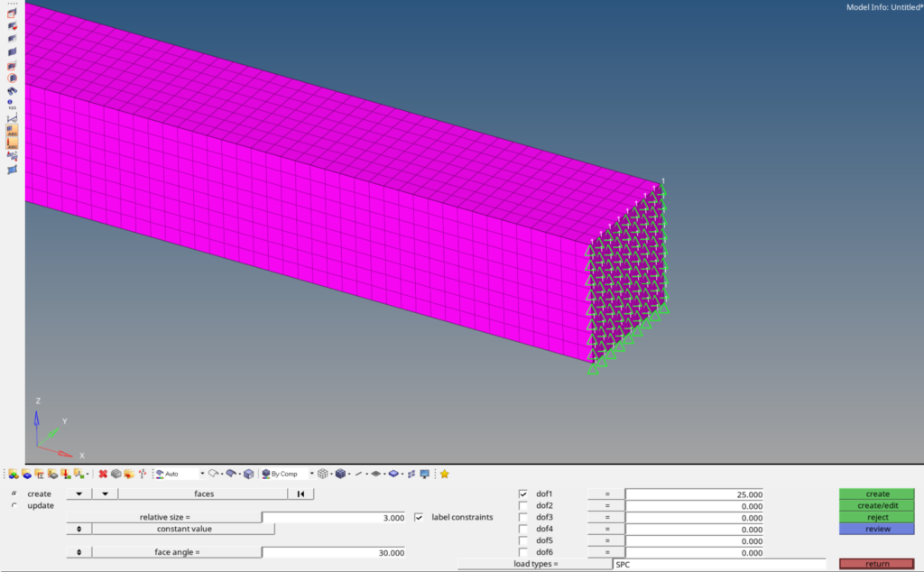Select the update radio button
Screen dimensions: 924x572
point(14,505)
